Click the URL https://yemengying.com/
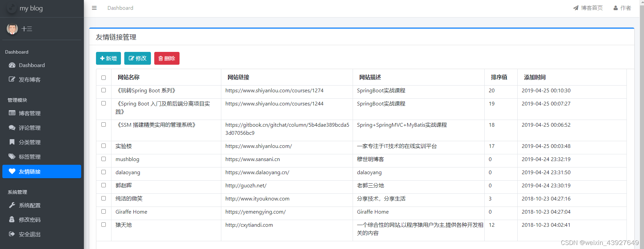 pos(255,212)
